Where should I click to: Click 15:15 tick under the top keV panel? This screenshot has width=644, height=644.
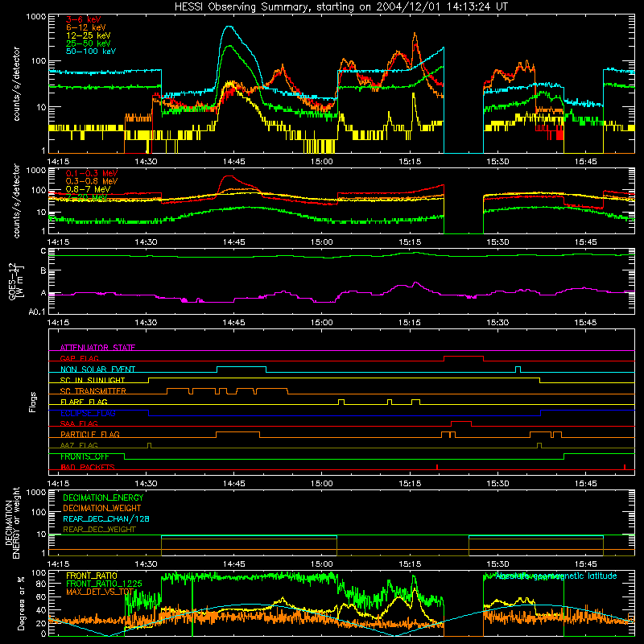point(410,162)
